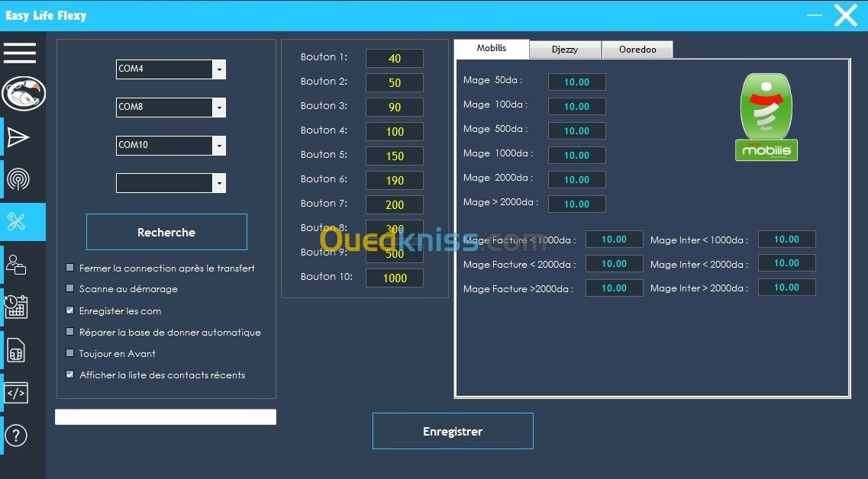Expand the empty fourth port dropdown
Screen dimensions: 868x479
pyautogui.click(x=219, y=183)
